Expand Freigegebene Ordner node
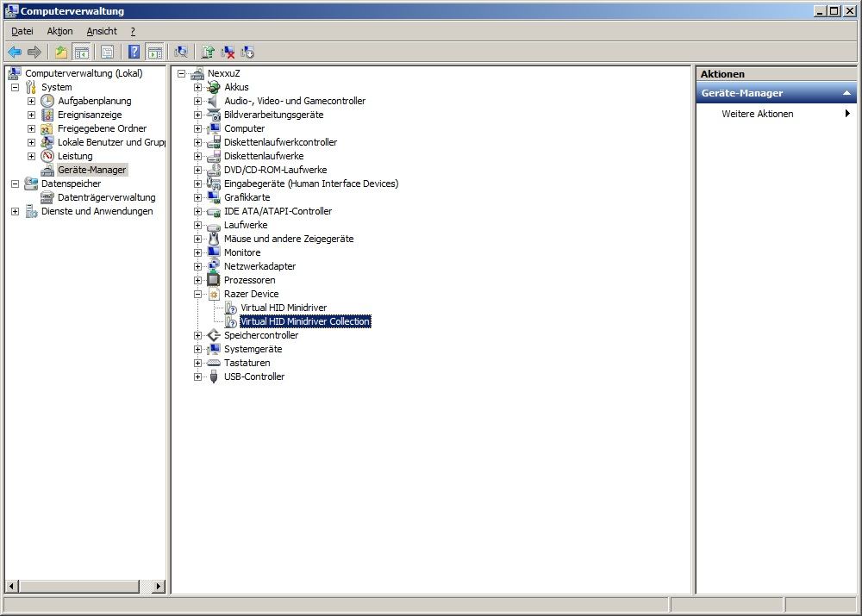862x616 pixels. 31,128
